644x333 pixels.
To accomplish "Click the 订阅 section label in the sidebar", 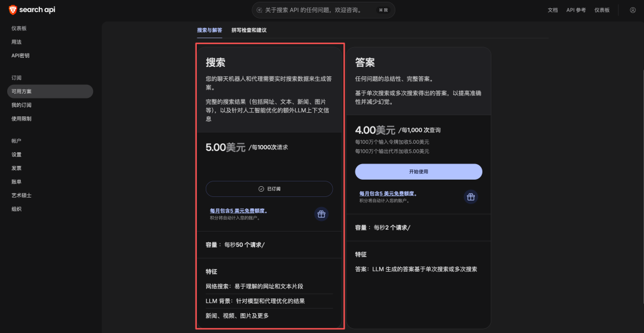I will 17,78.
